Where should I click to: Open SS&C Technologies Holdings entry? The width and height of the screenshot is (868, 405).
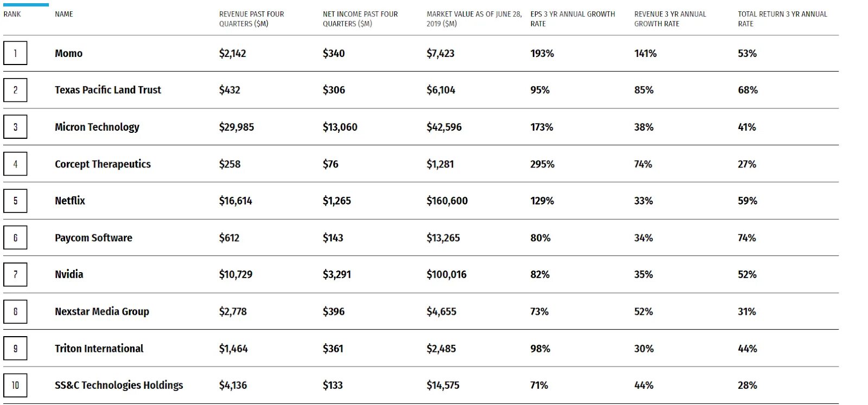[x=119, y=385]
